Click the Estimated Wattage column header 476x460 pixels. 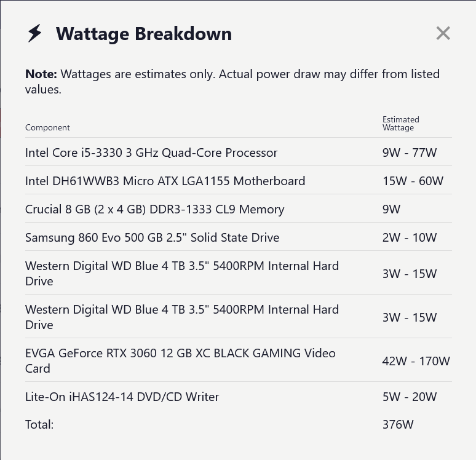pos(400,124)
